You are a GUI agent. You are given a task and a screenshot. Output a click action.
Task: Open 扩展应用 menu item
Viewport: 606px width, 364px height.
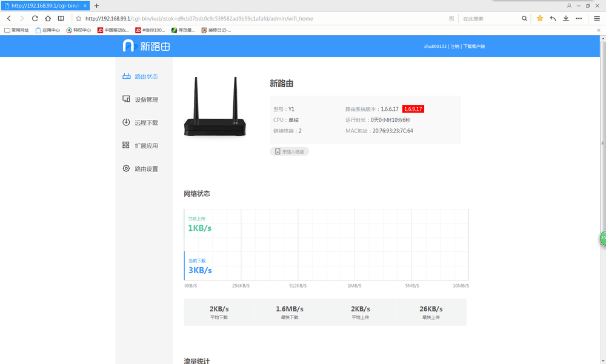click(x=146, y=146)
